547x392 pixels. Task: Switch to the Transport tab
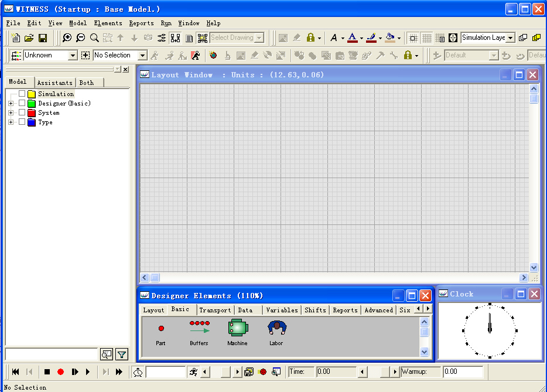pos(214,310)
